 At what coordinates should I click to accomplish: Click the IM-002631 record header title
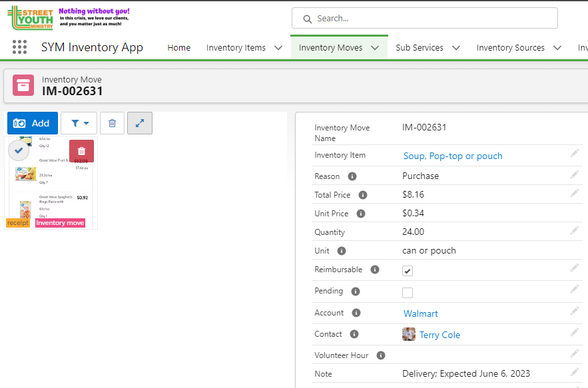click(x=73, y=91)
